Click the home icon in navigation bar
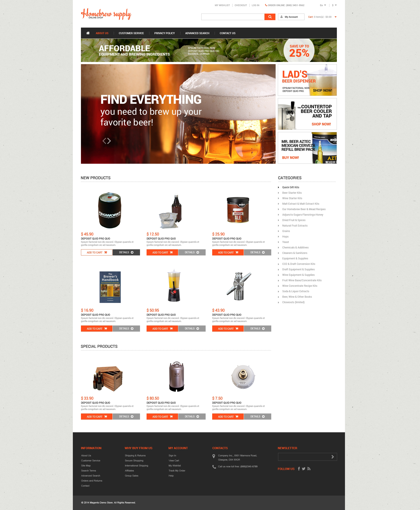 pos(89,33)
